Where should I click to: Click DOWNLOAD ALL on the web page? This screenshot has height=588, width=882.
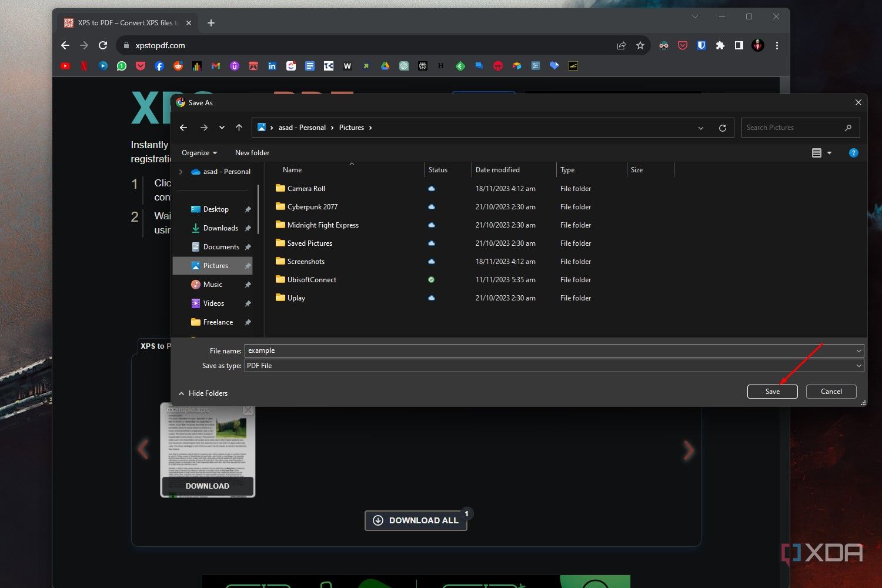click(x=416, y=520)
